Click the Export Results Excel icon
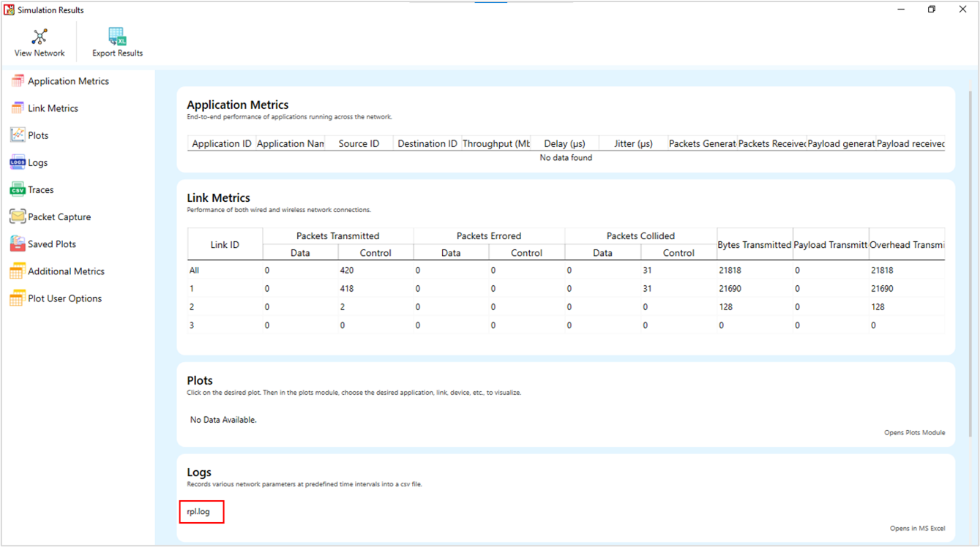The image size is (980, 547). tap(117, 37)
